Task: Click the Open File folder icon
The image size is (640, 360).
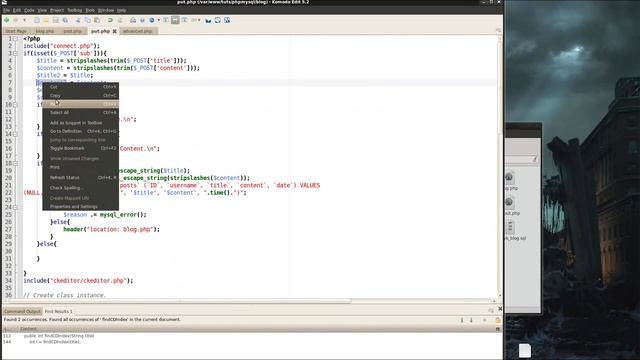Action: coord(46,20)
